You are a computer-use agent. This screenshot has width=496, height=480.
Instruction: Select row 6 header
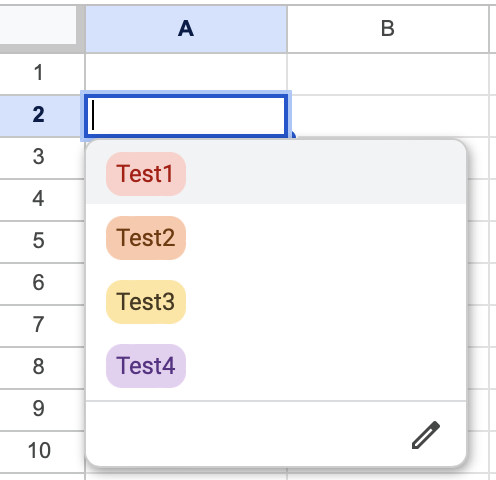(x=39, y=284)
